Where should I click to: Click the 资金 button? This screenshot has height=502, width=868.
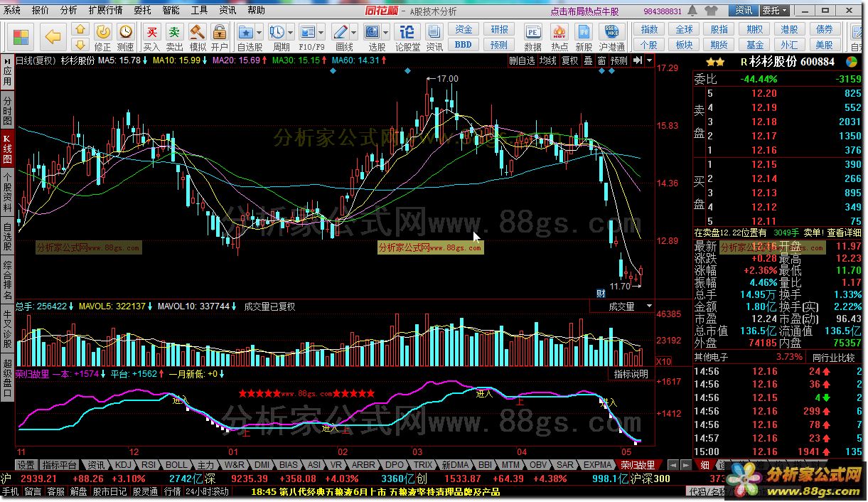tap(464, 29)
